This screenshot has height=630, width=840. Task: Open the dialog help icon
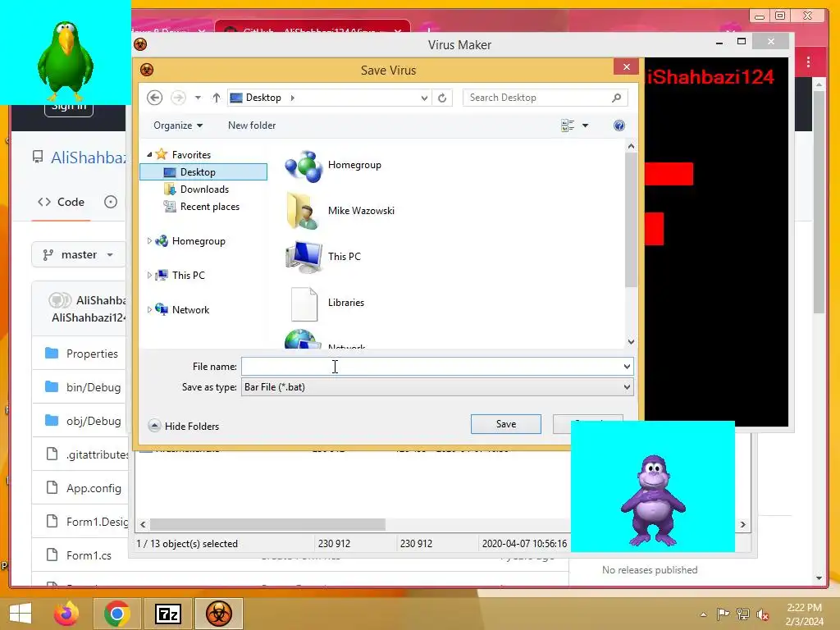point(619,126)
